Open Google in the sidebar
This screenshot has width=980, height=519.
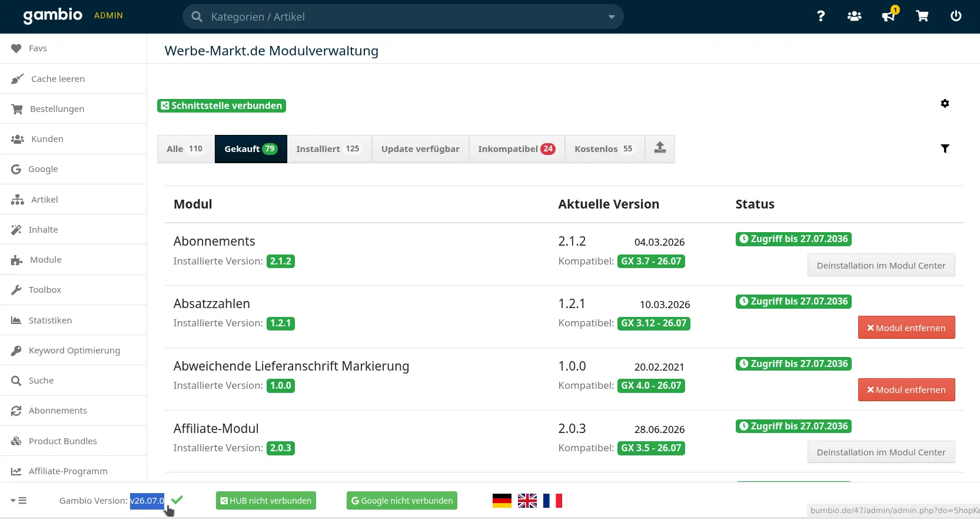coord(74,169)
